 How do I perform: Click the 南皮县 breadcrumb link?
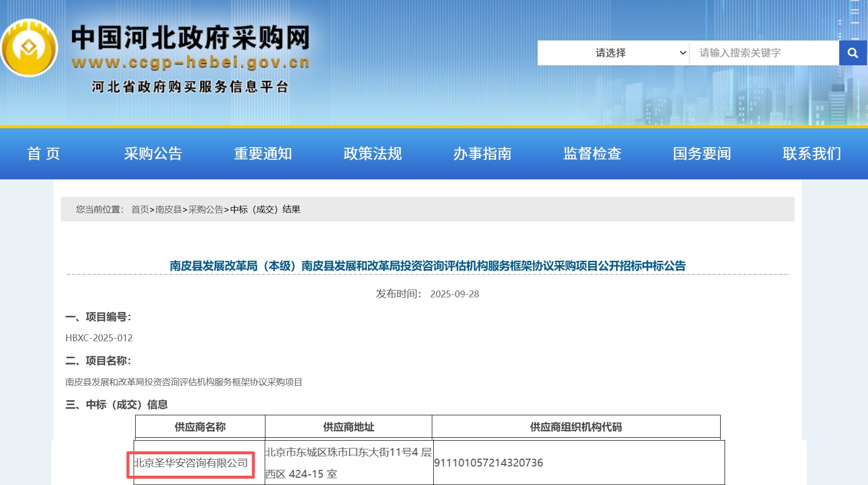[168, 210]
